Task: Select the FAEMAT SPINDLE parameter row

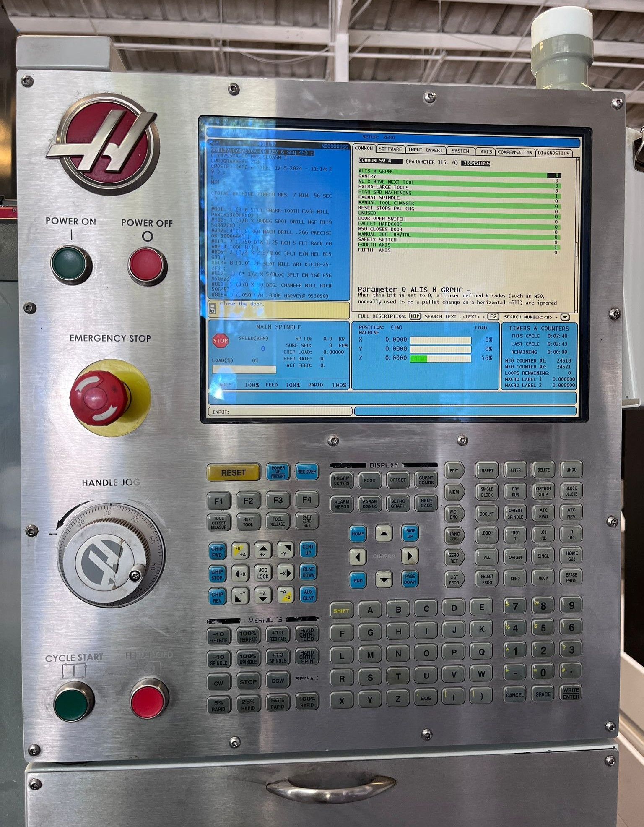Action: pos(459,197)
